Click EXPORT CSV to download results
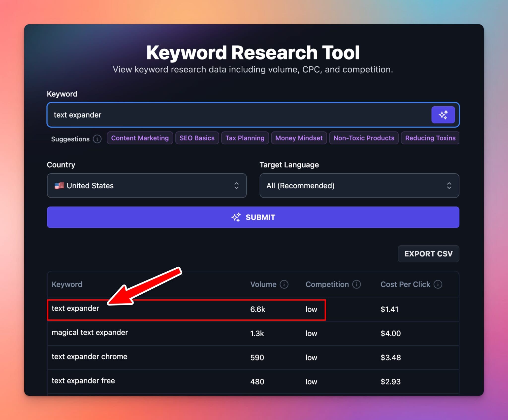 tap(428, 253)
